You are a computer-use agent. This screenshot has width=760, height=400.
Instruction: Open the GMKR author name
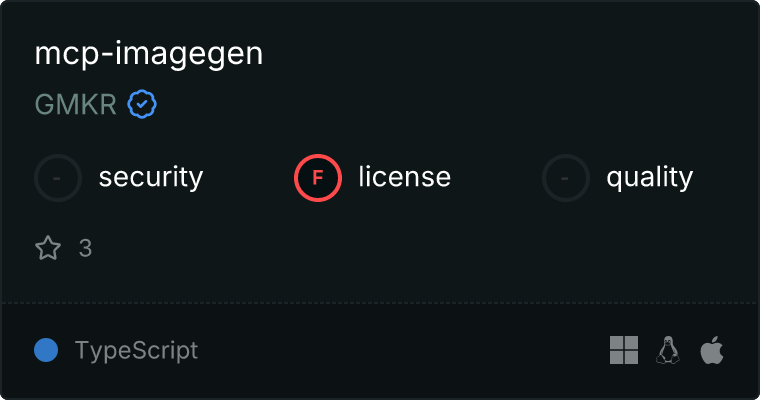pos(76,104)
